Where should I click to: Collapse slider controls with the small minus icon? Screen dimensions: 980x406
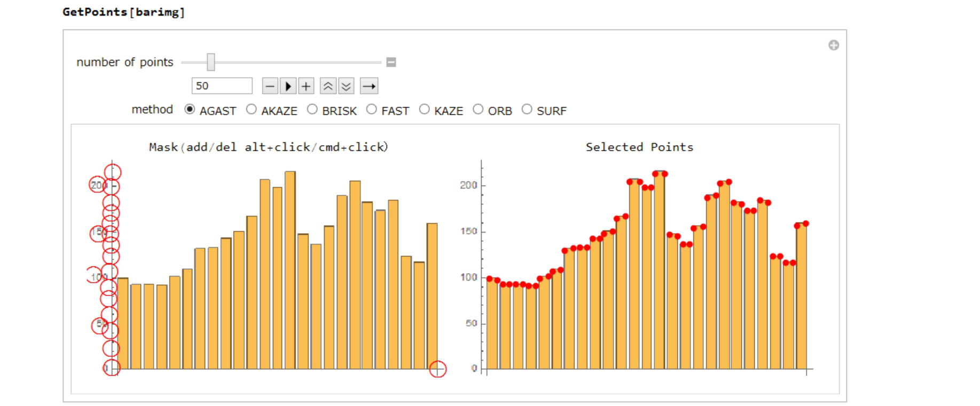391,62
